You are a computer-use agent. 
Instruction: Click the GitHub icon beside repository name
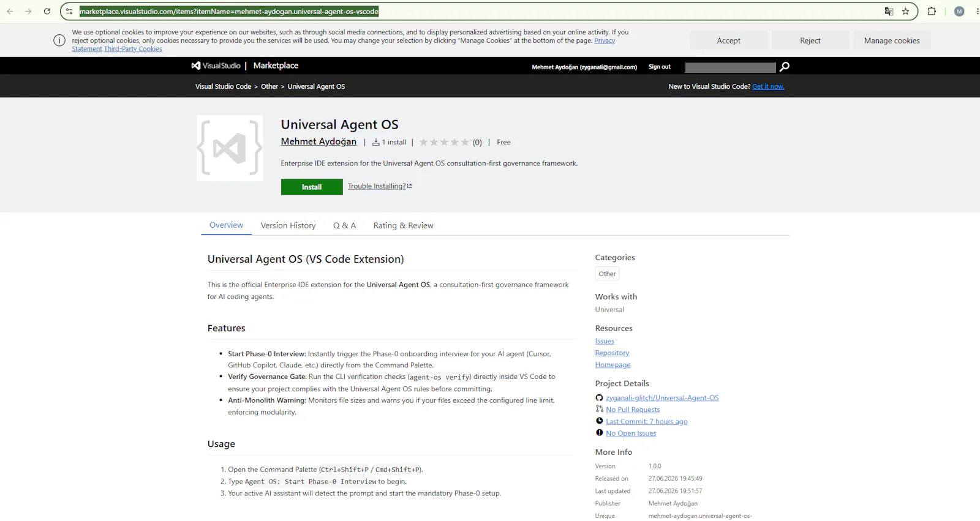pyautogui.click(x=600, y=398)
